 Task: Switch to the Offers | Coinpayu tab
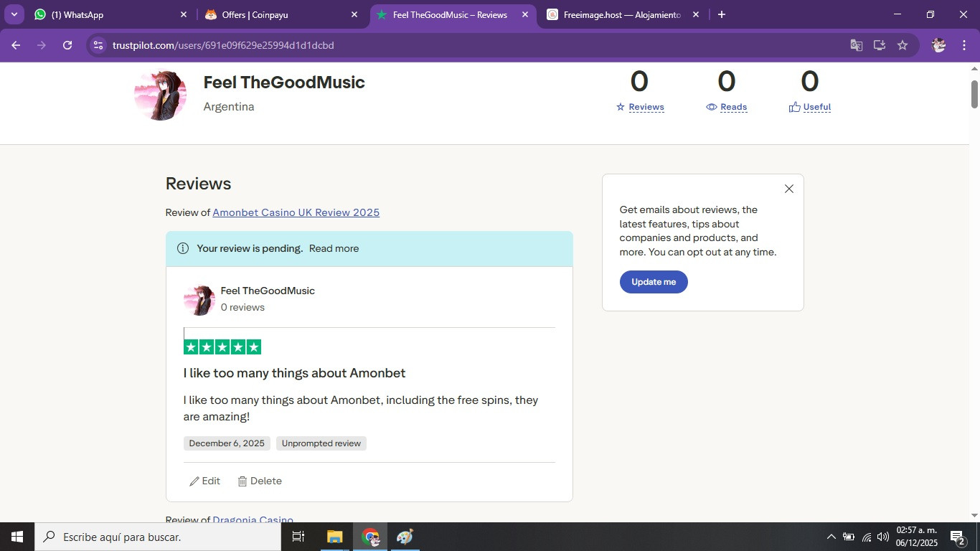click(x=283, y=14)
